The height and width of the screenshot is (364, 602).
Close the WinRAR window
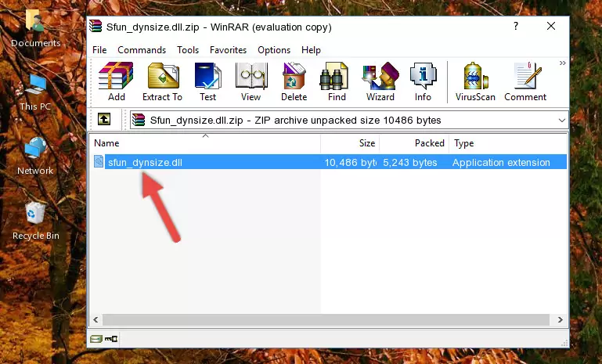[551, 26]
